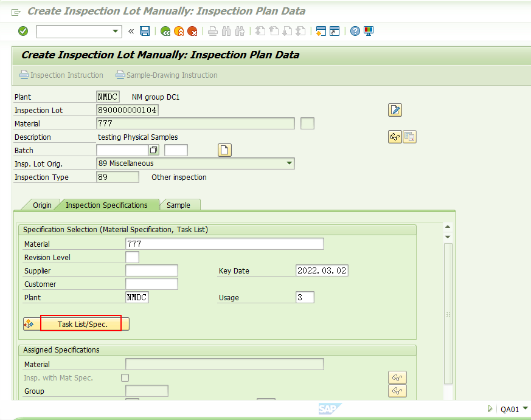Select the Inspection Specifications tab
The width and height of the screenshot is (531, 420).
point(106,205)
